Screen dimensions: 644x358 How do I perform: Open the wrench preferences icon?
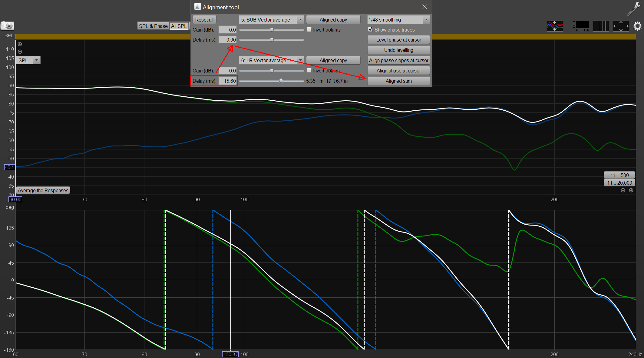pos(633,8)
